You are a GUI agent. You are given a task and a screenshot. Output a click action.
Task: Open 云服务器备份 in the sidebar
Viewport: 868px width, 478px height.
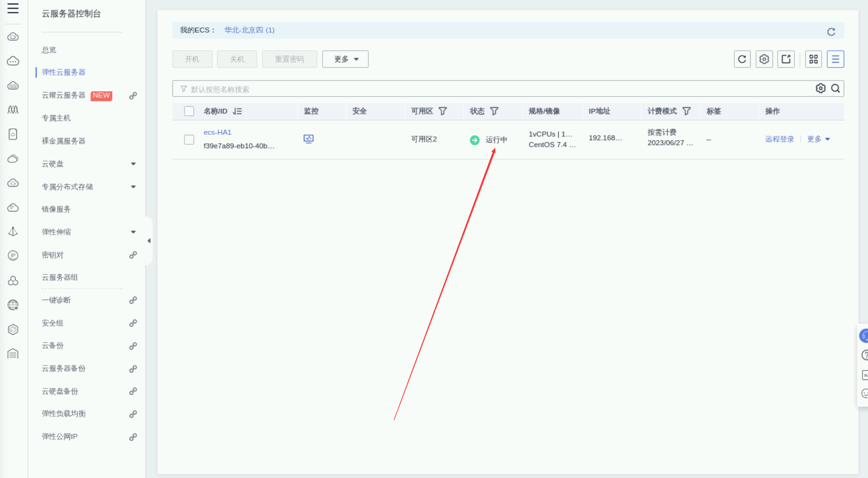[x=64, y=369]
